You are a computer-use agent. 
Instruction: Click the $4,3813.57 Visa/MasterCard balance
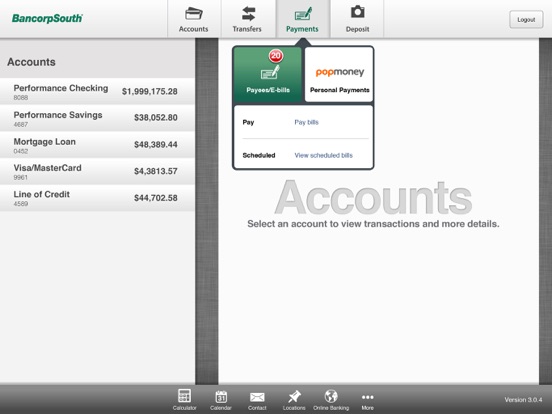[156, 171]
